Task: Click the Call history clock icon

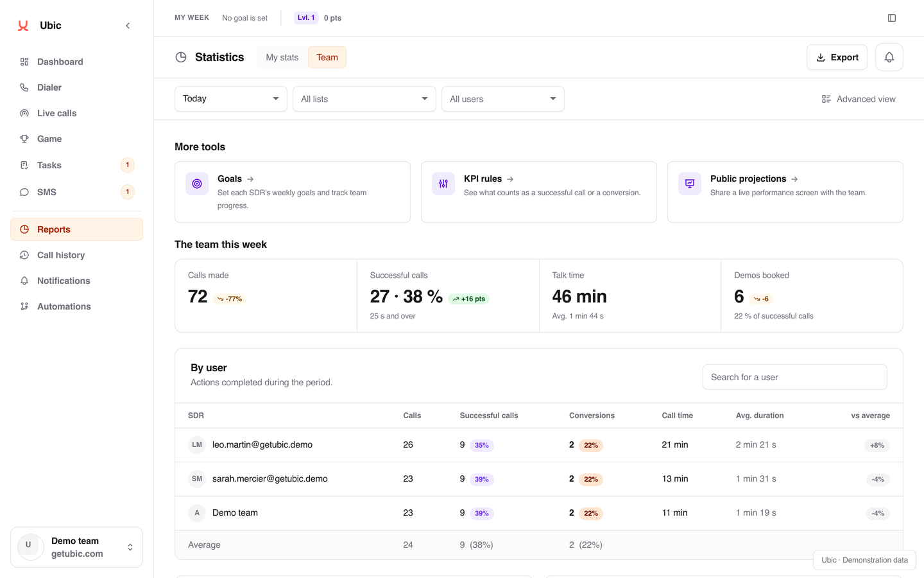Action: [24, 255]
